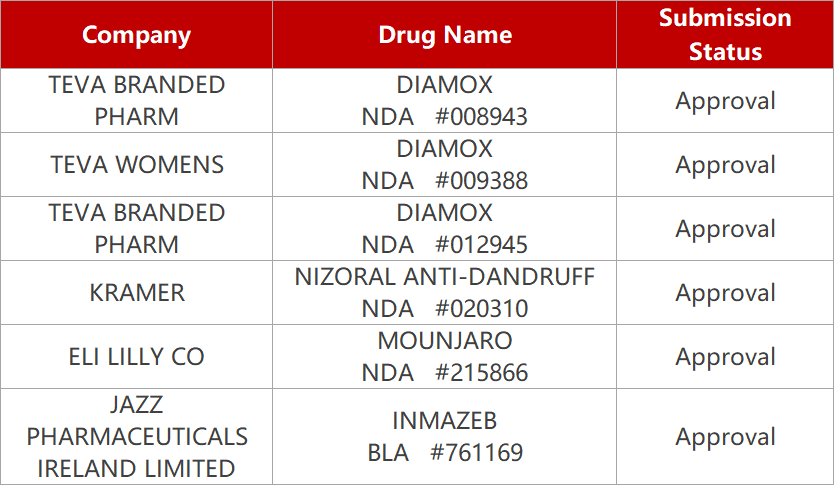The image size is (834, 485).
Task: Click the Drug Name column header
Action: click(444, 35)
